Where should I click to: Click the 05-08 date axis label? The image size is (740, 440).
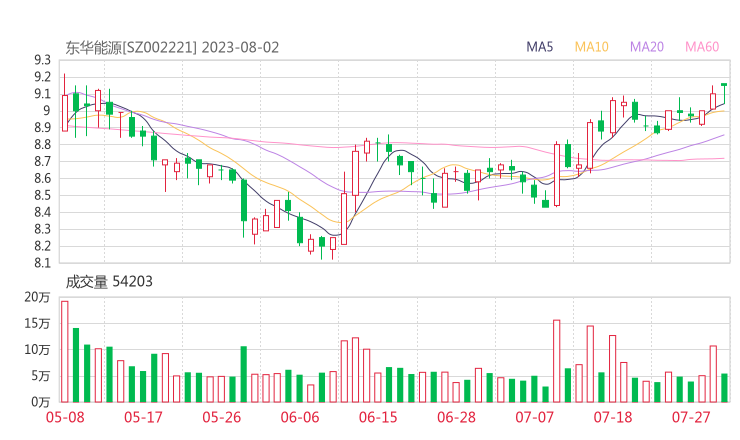[65, 417]
